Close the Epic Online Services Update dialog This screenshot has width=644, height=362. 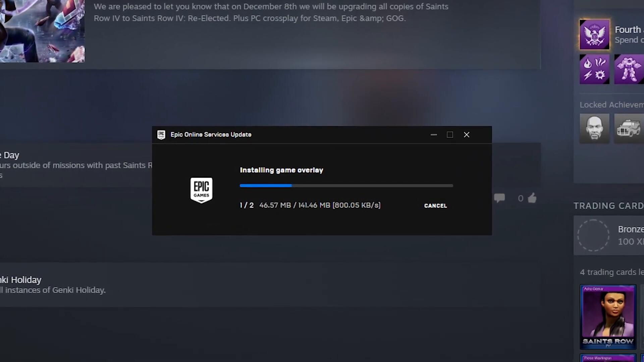click(466, 135)
